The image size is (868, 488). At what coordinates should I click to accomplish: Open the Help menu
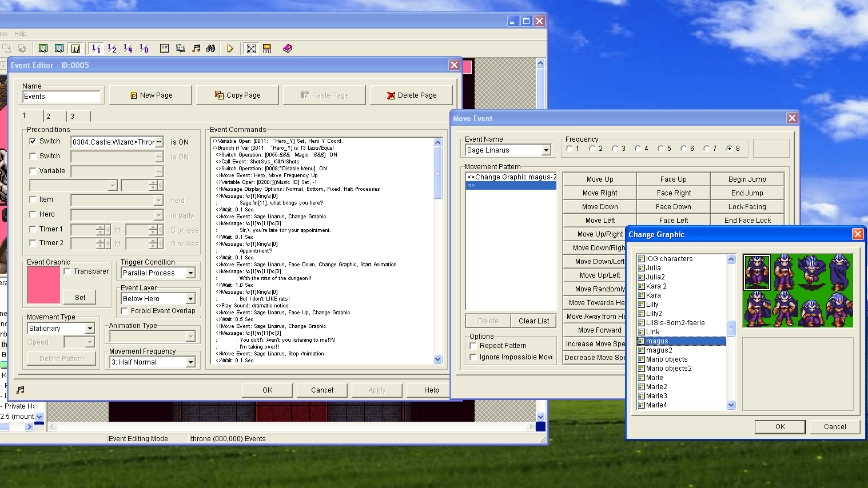(21, 33)
